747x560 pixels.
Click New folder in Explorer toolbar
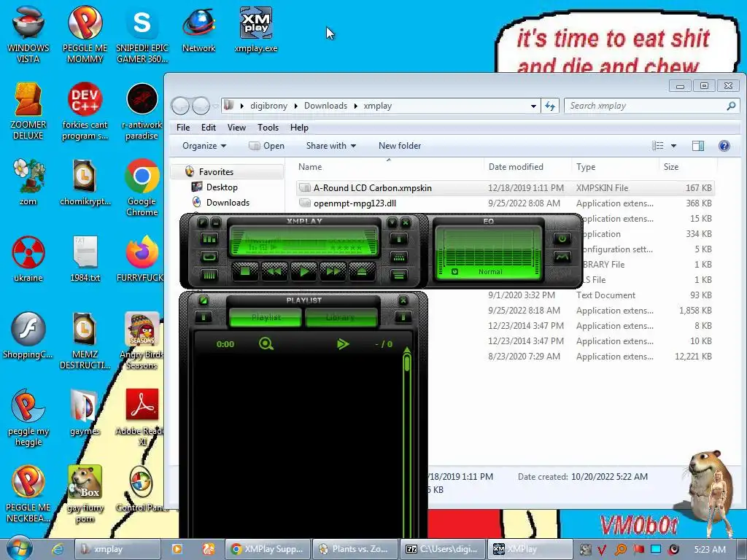coord(400,146)
